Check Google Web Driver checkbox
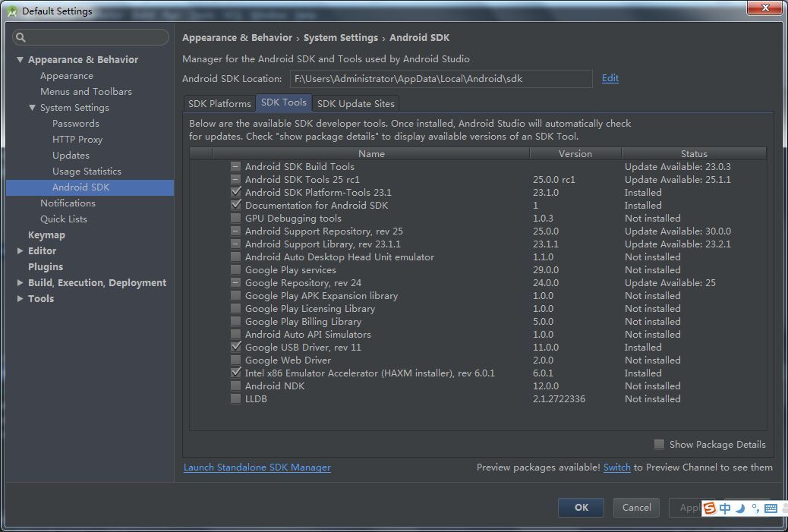 (x=235, y=360)
